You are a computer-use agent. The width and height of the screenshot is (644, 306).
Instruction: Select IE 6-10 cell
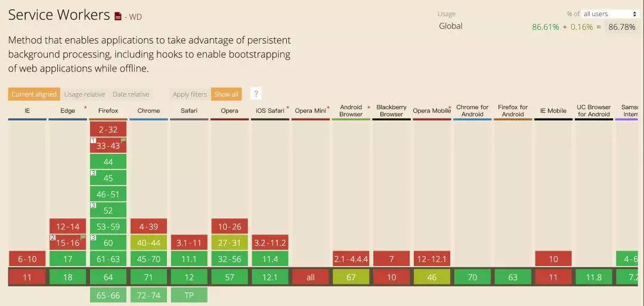pyautogui.click(x=27, y=259)
